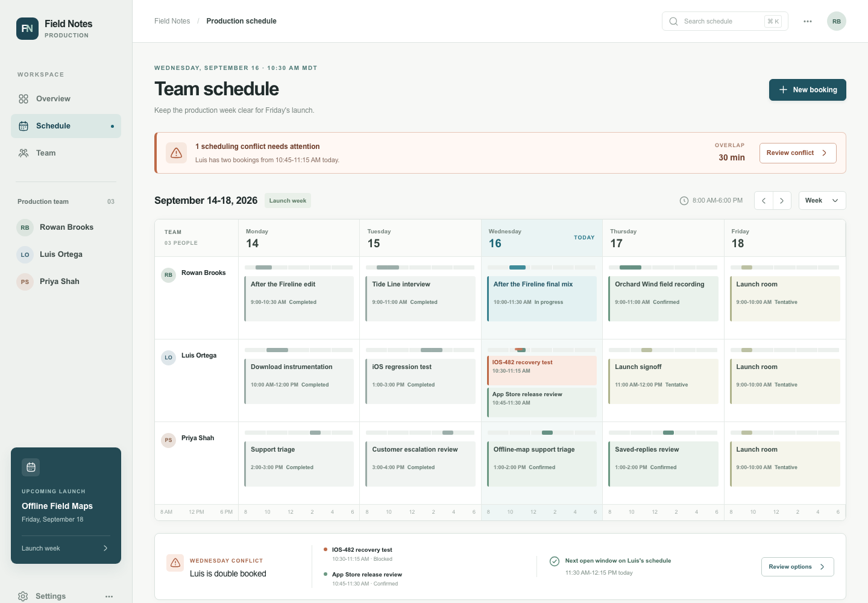Click the Search schedule input field
868x603 pixels.
tap(725, 21)
